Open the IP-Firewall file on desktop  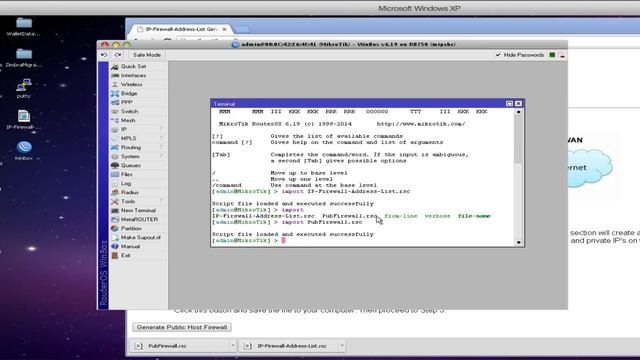pyautogui.click(x=24, y=120)
